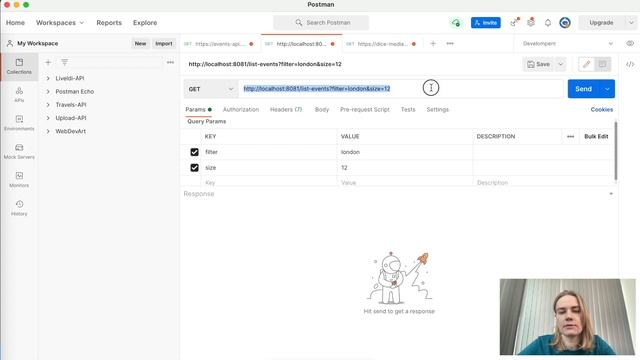Switch to the Authorization tab
The width and height of the screenshot is (640, 360).
coord(241,109)
